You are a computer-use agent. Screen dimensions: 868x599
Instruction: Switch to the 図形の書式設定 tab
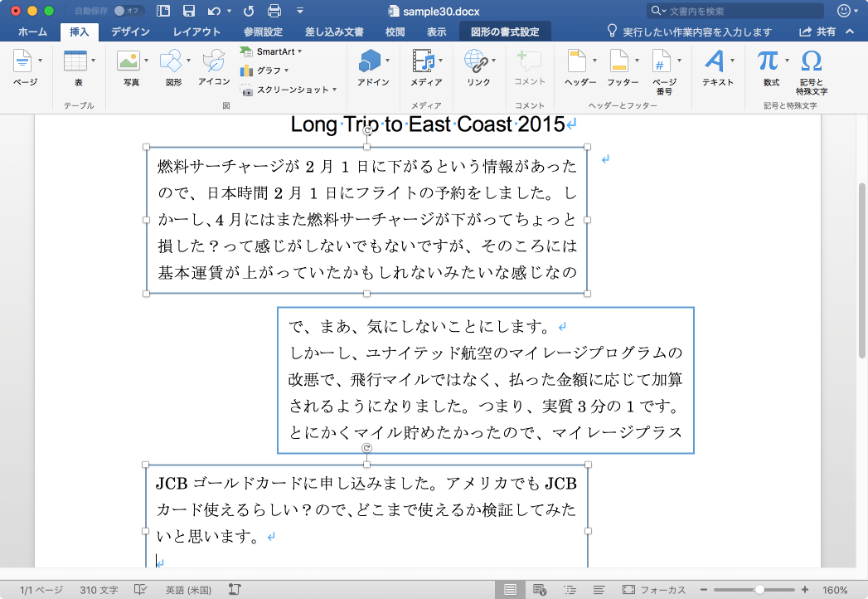point(505,32)
